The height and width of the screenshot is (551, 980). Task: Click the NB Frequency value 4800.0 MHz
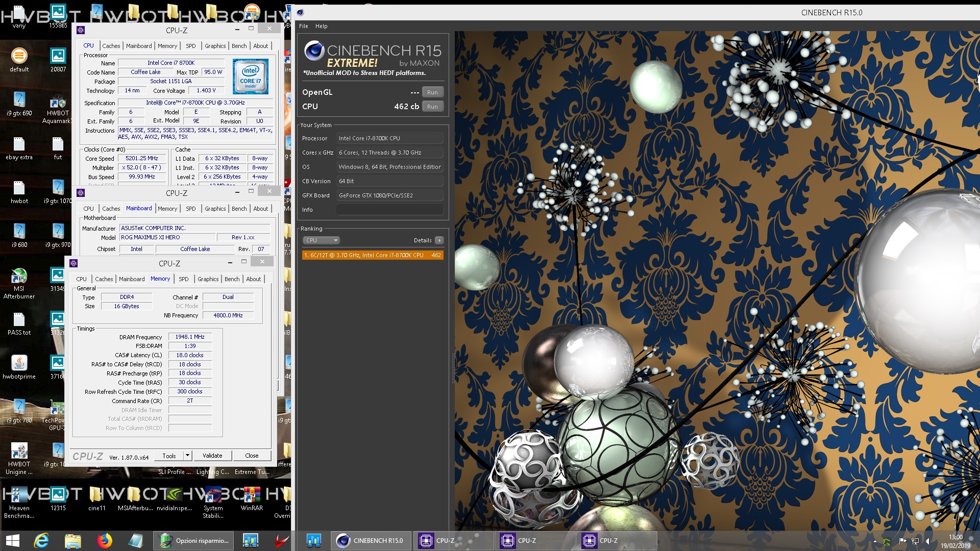click(x=228, y=316)
